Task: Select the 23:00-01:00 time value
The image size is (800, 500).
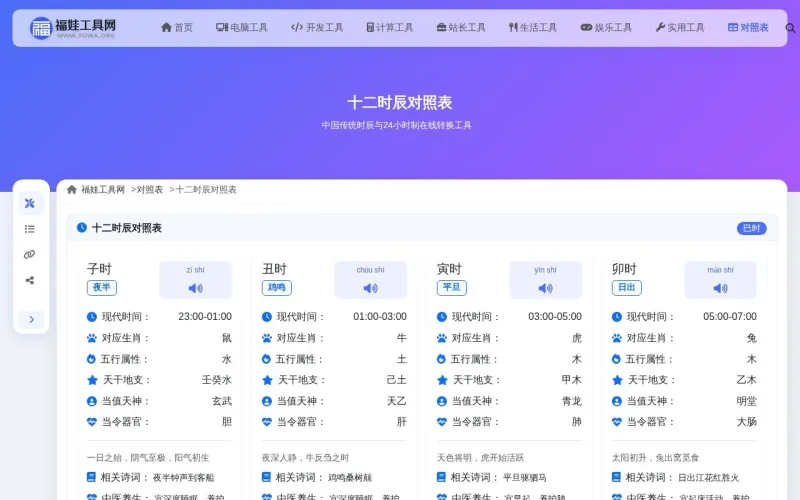Action: click(x=205, y=317)
